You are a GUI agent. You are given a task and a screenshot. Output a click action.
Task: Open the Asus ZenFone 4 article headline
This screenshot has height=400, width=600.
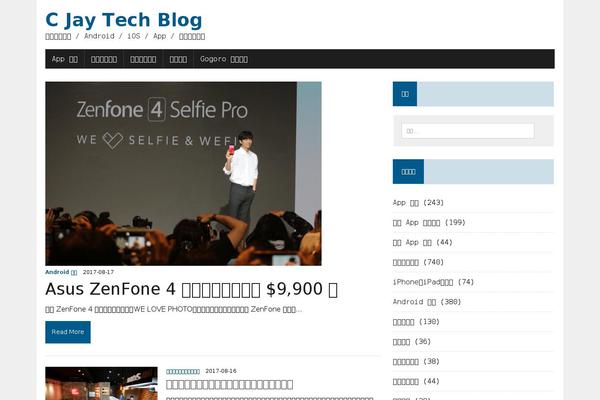[x=191, y=289]
